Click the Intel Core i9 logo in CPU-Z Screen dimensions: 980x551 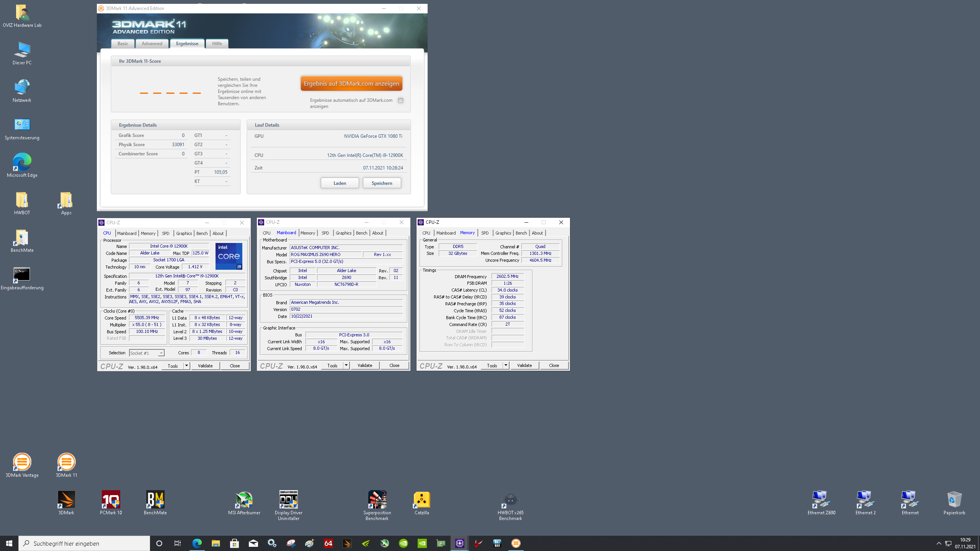pyautogui.click(x=229, y=256)
